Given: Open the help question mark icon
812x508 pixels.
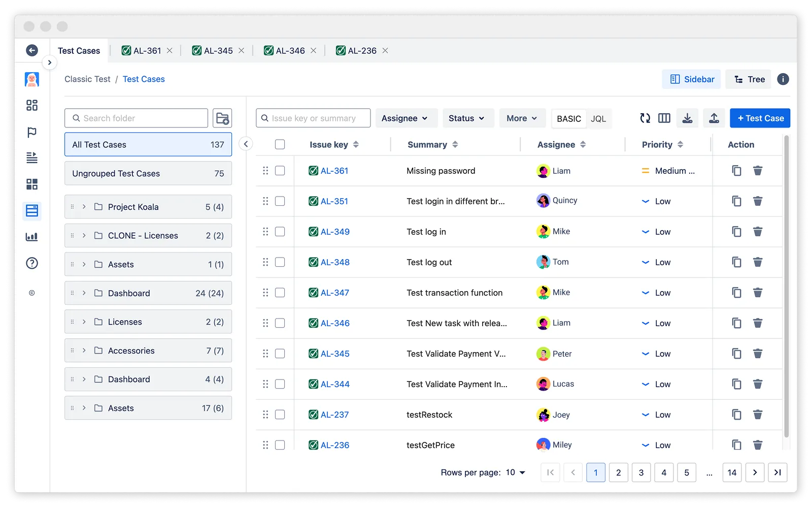Looking at the screenshot, I should click(x=32, y=263).
